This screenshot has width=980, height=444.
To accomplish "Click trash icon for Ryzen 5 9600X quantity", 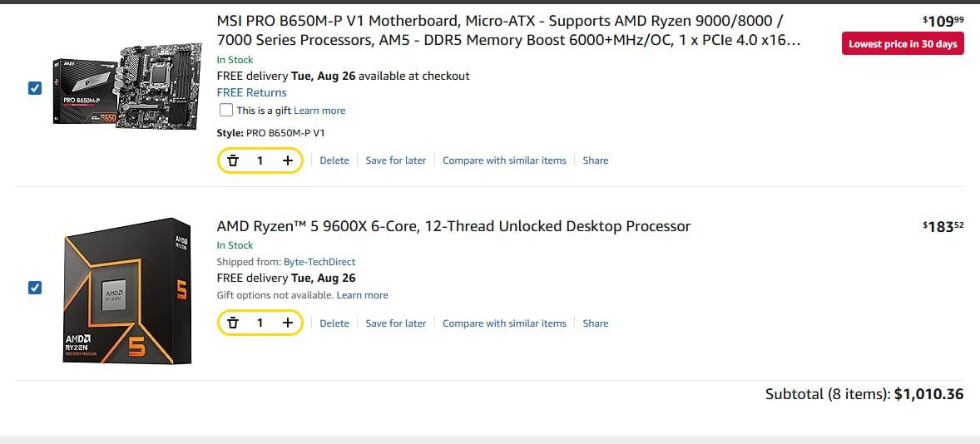I will click(x=233, y=323).
